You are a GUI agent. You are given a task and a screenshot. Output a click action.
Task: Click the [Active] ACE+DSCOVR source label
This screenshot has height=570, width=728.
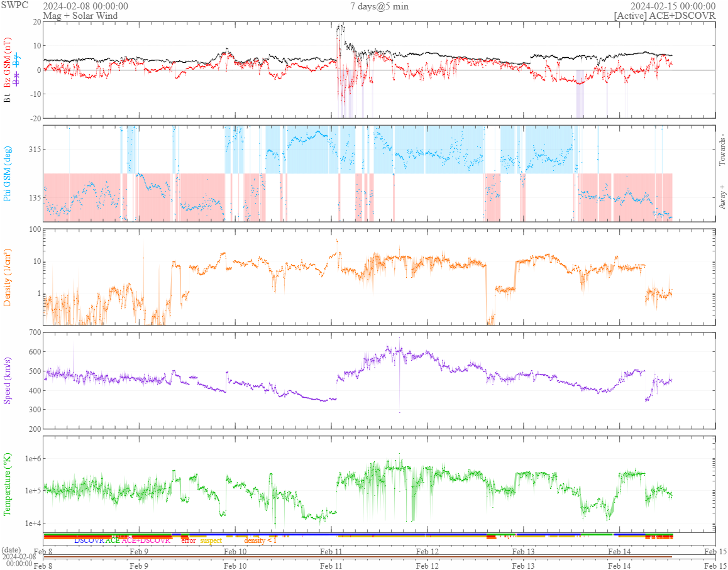[665, 16]
